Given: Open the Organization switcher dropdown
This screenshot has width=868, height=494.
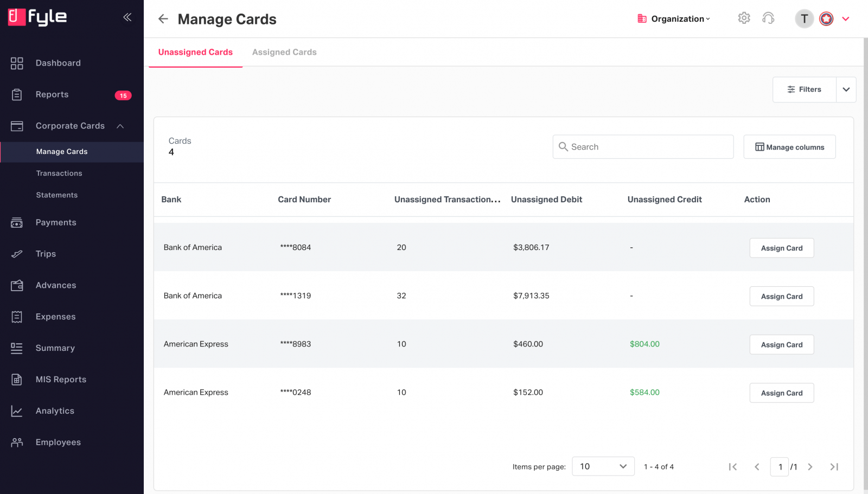Looking at the screenshot, I should (x=673, y=18).
